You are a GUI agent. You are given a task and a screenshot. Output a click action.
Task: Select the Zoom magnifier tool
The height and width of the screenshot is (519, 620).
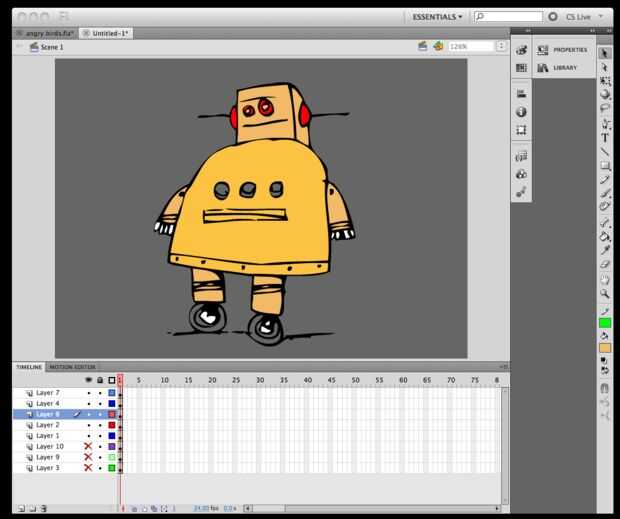click(x=605, y=294)
